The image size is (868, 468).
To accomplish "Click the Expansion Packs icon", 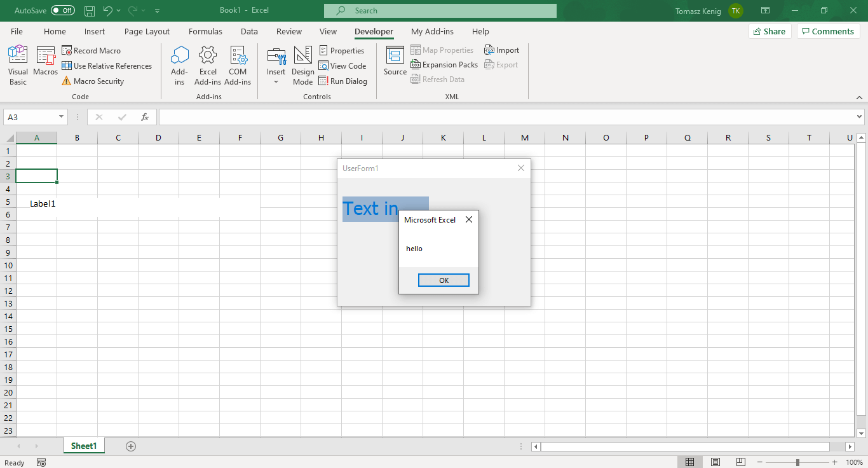I will pos(444,64).
